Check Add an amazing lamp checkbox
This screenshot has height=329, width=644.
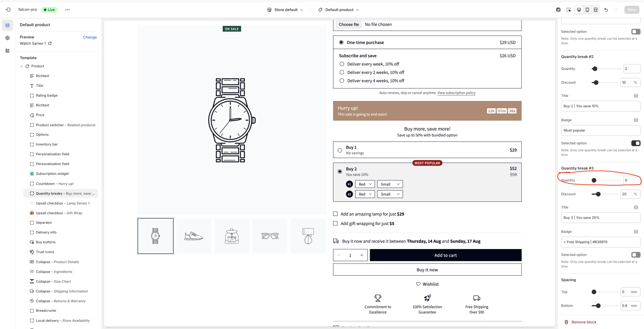tap(335, 214)
